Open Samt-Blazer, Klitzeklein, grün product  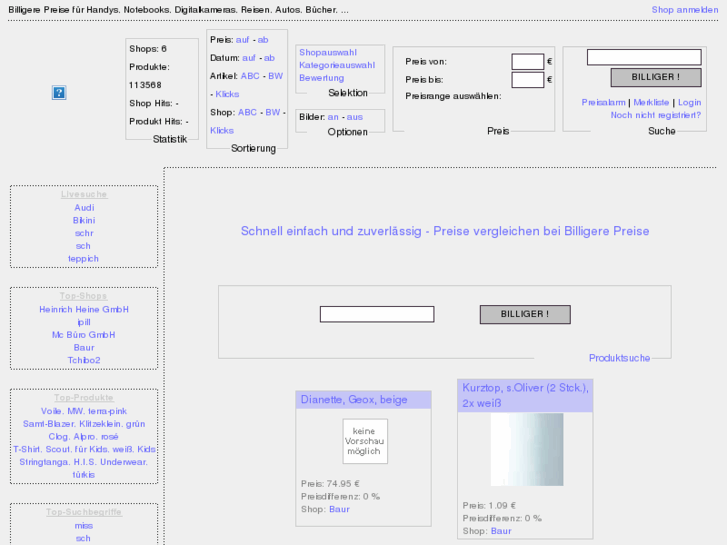(x=84, y=424)
